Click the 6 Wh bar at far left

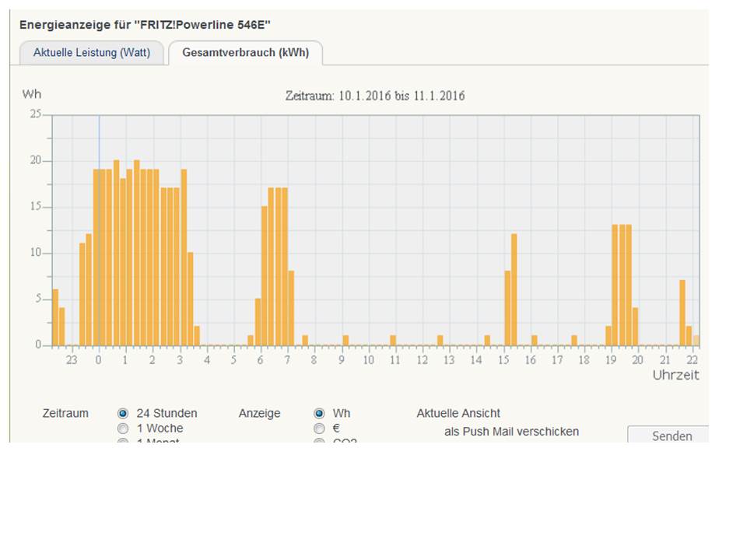tap(55, 317)
